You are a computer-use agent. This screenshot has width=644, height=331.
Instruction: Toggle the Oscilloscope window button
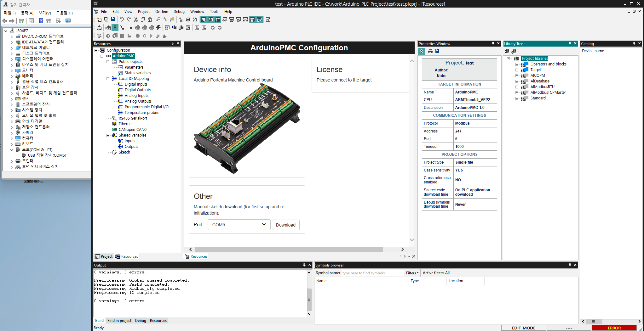[x=232, y=20]
